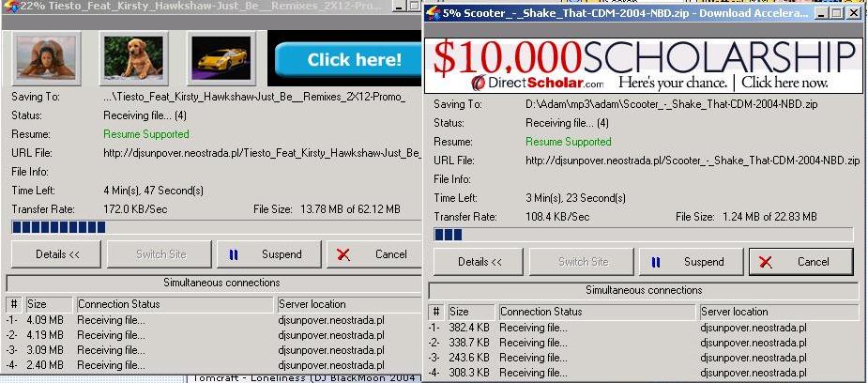Suspend the Scooter download
Image resolution: width=868 pixels, height=383 pixels.
692,262
